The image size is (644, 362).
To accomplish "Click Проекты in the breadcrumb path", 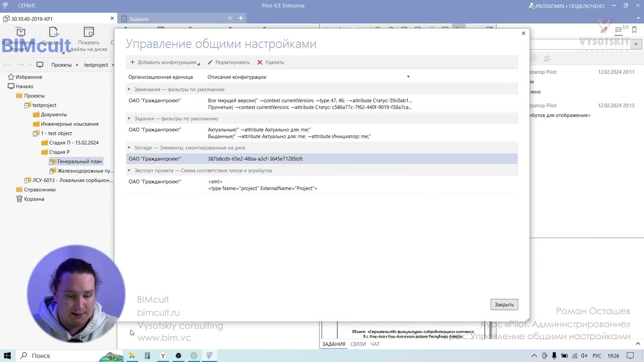I will (x=61, y=65).
